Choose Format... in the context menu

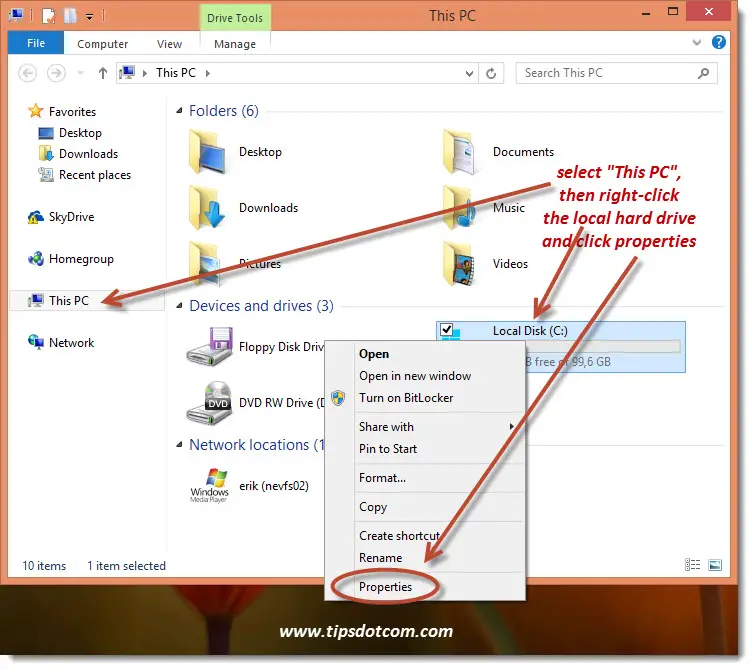pyautogui.click(x=382, y=478)
